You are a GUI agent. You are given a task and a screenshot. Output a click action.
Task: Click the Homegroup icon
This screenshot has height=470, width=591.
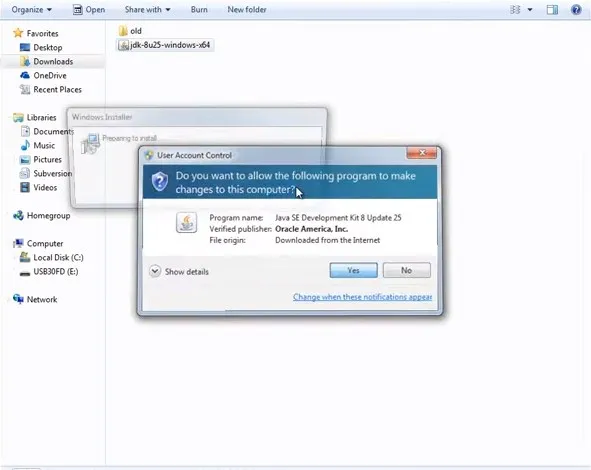tap(18, 216)
